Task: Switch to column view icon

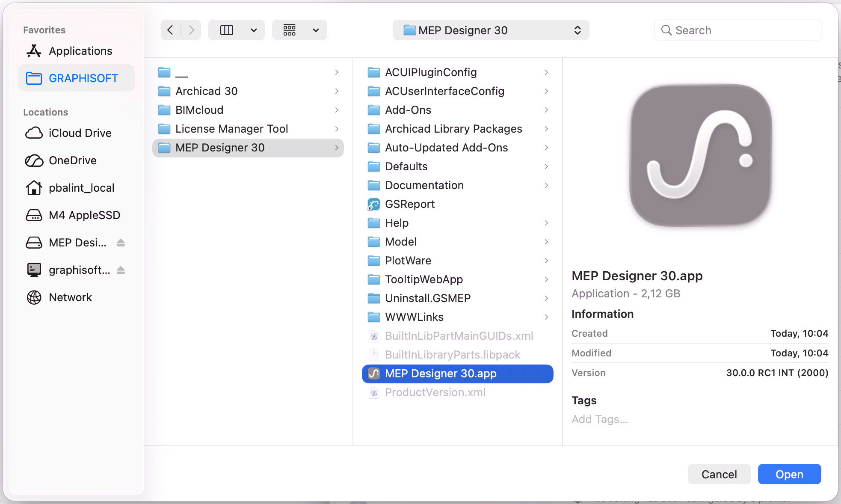Action: point(226,30)
